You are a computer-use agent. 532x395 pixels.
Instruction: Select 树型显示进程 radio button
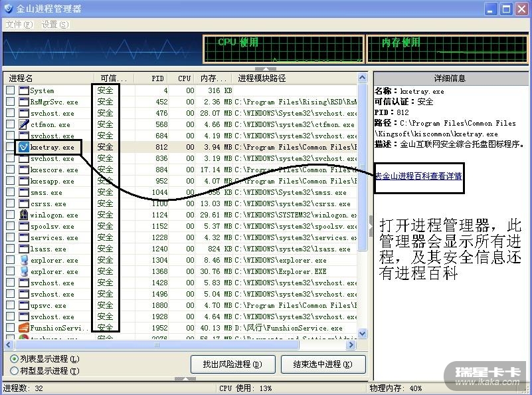click(x=14, y=370)
